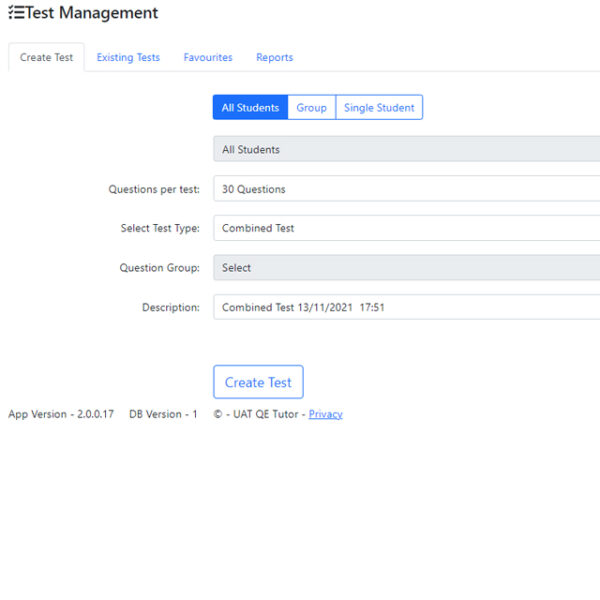
Task: Select the Single Student toggle option
Action: click(x=379, y=108)
